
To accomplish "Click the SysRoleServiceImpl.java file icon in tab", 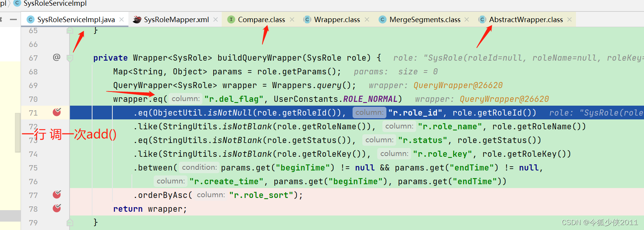I will [31, 19].
